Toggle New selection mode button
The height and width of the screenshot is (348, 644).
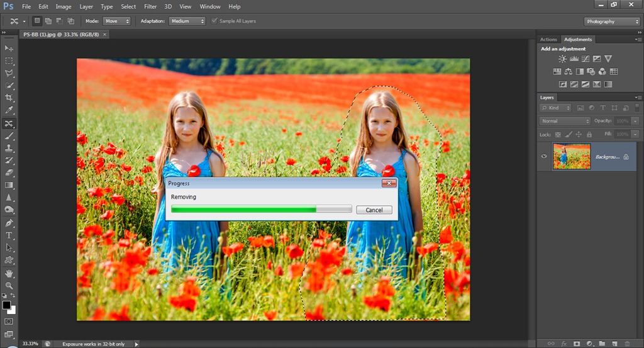tap(37, 21)
